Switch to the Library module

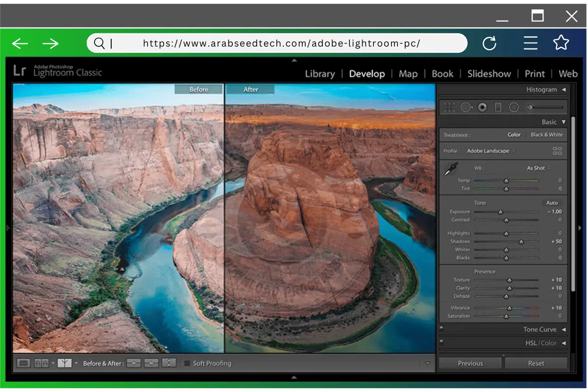(319, 73)
